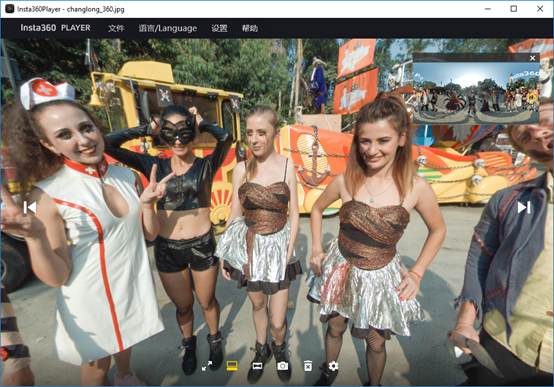Open playback settings gear in bottom toolbar
Viewport: 554px width, 387px height.
click(333, 366)
